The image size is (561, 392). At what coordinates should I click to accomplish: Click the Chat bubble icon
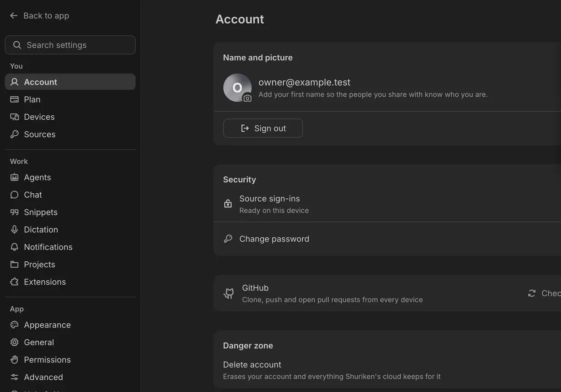(x=15, y=195)
